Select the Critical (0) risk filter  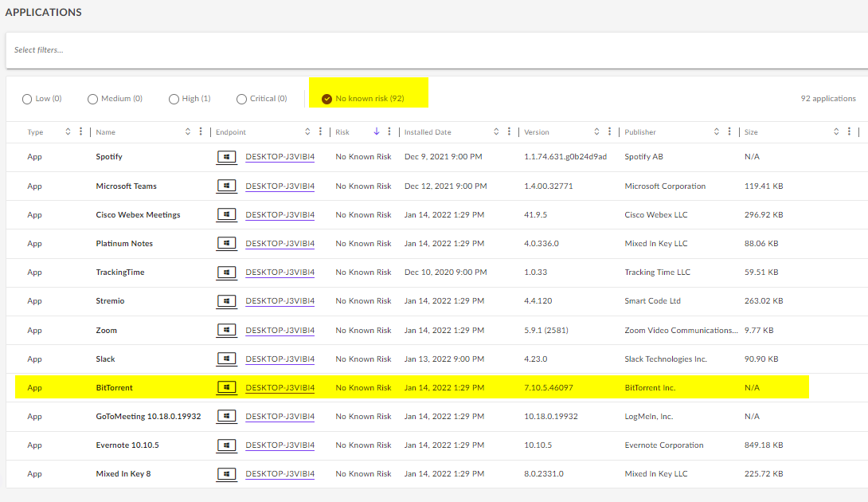[x=262, y=99]
